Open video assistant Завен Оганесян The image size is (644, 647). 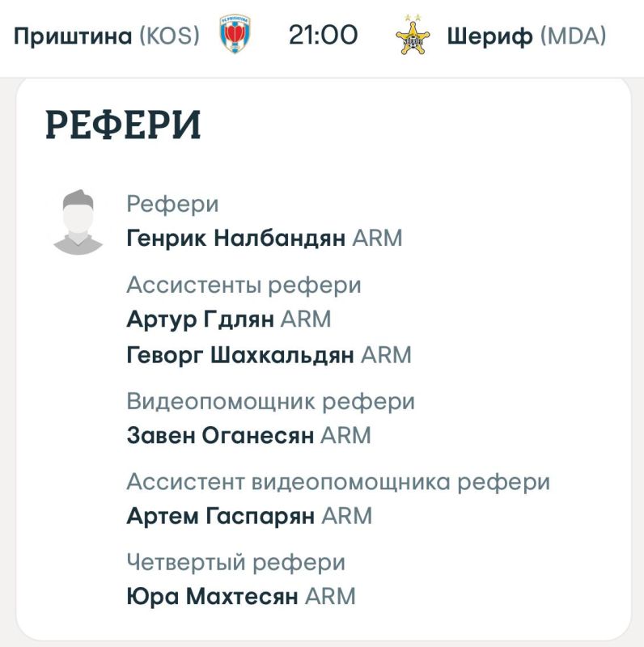[220, 435]
